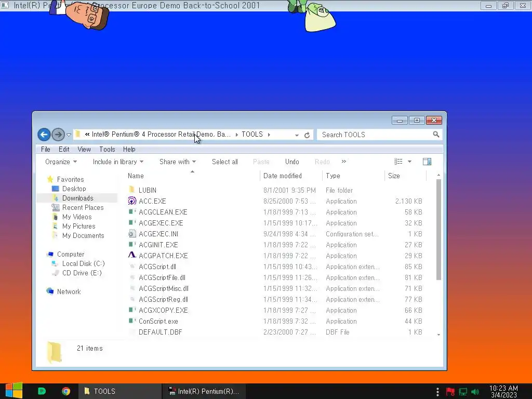The width and height of the screenshot is (532, 399).
Task: Expand the Organize dropdown
Action: 61,162
